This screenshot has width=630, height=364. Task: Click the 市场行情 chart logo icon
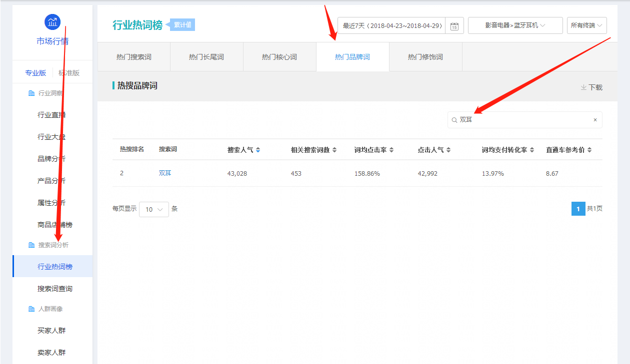[52, 22]
